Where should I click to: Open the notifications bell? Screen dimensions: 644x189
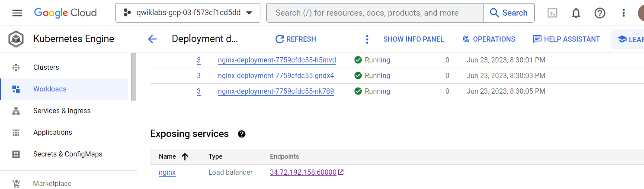click(x=576, y=13)
